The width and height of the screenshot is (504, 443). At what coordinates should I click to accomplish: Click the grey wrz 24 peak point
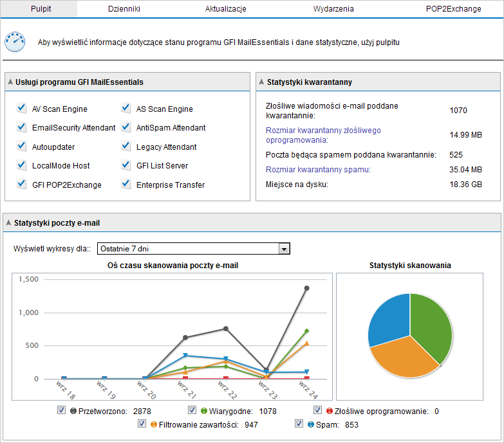(x=306, y=288)
